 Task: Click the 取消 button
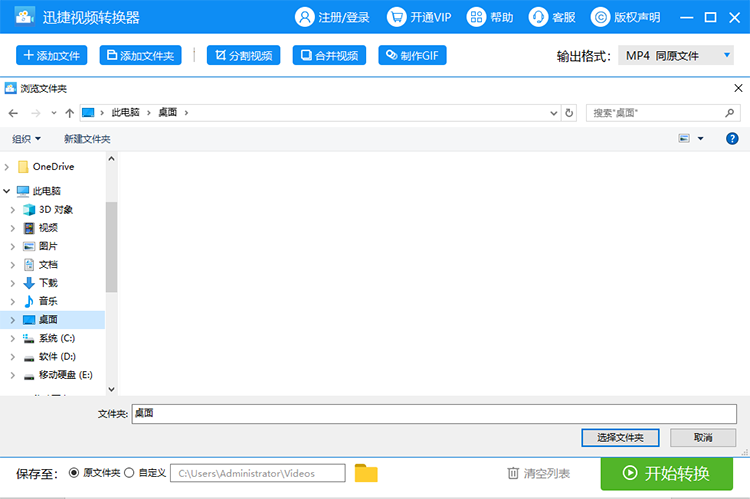(x=703, y=437)
